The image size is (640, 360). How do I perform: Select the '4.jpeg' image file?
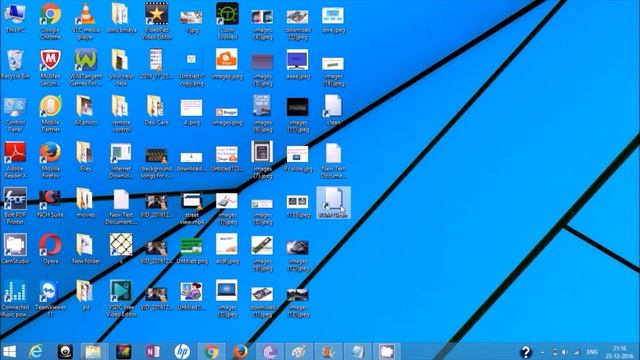[x=191, y=112]
